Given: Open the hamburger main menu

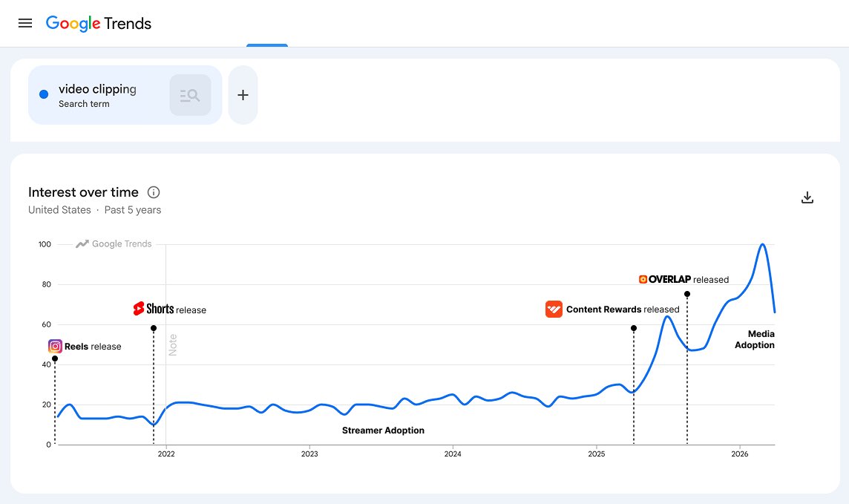Looking at the screenshot, I should click(x=25, y=23).
